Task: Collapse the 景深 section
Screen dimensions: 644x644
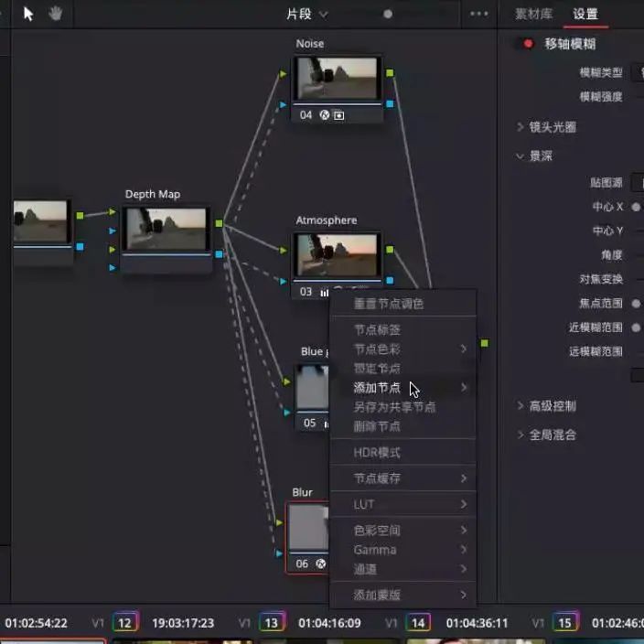Action: pyautogui.click(x=533, y=156)
